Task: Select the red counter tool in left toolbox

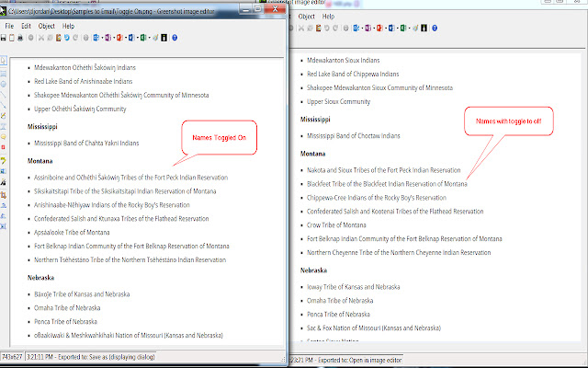Action: click(x=4, y=147)
